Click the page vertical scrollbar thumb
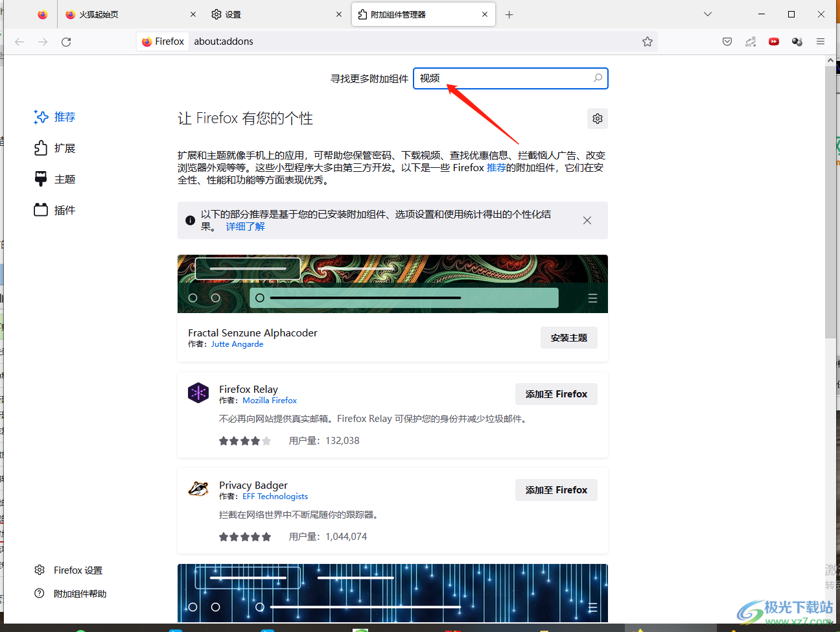840x632 pixels. [x=830, y=201]
